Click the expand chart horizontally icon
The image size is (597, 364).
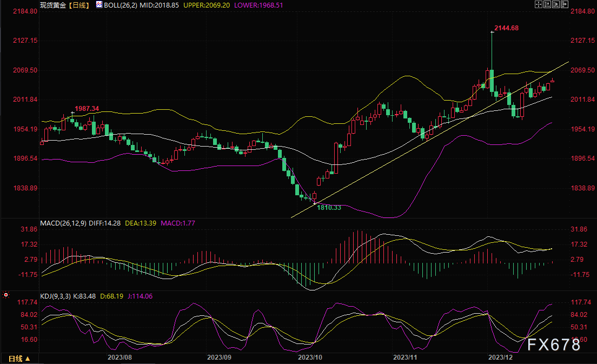[x=556, y=4]
